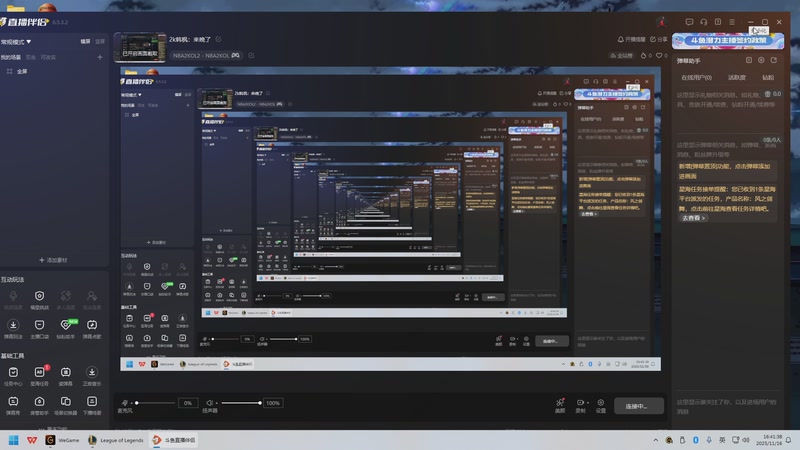This screenshot has width=800, height=450.
Task: Click the 全站榜 ranking button
Action: 621,55
